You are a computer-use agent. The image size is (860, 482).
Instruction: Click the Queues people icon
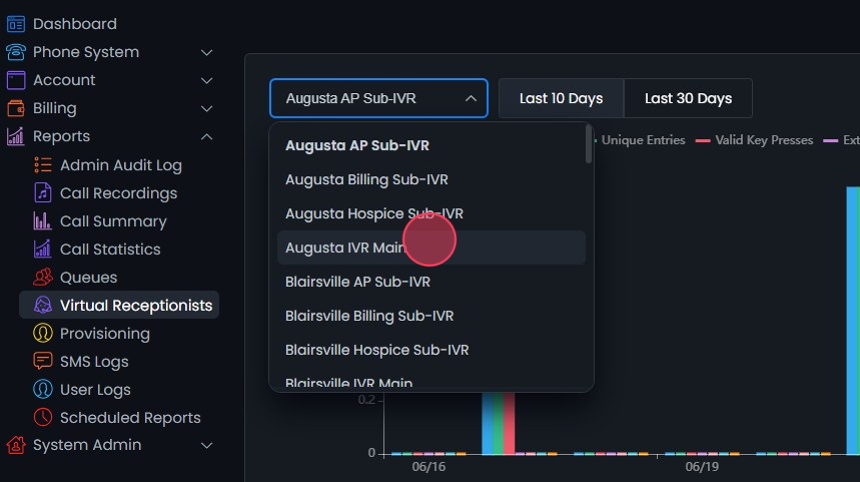click(x=43, y=277)
